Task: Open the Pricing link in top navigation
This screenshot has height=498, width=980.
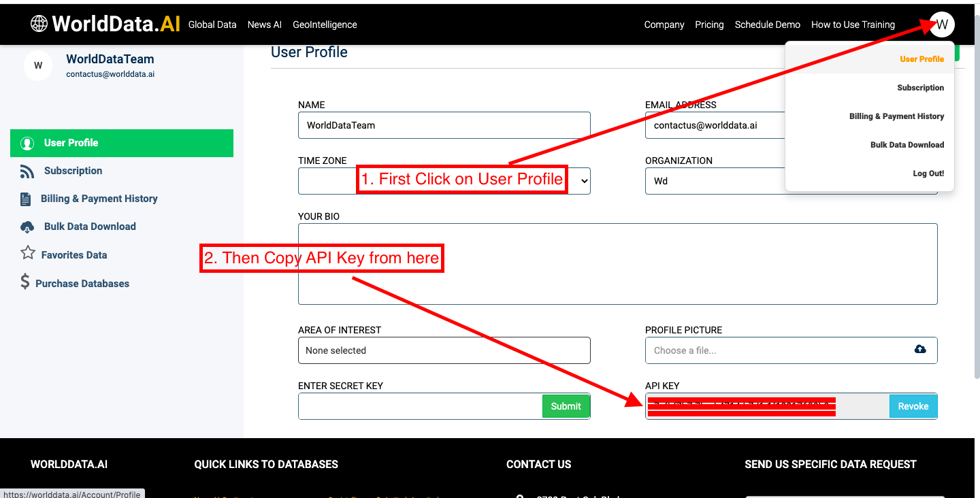Action: click(x=709, y=24)
